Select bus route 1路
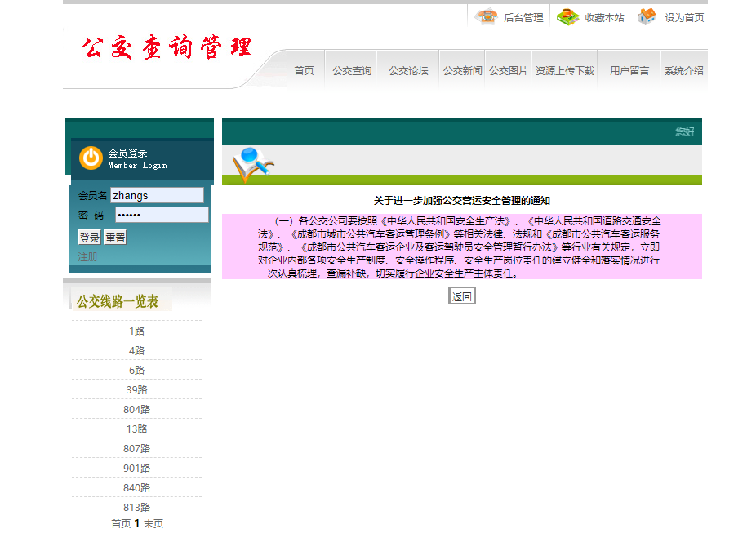Screen dimensions: 756x560 click(137, 331)
